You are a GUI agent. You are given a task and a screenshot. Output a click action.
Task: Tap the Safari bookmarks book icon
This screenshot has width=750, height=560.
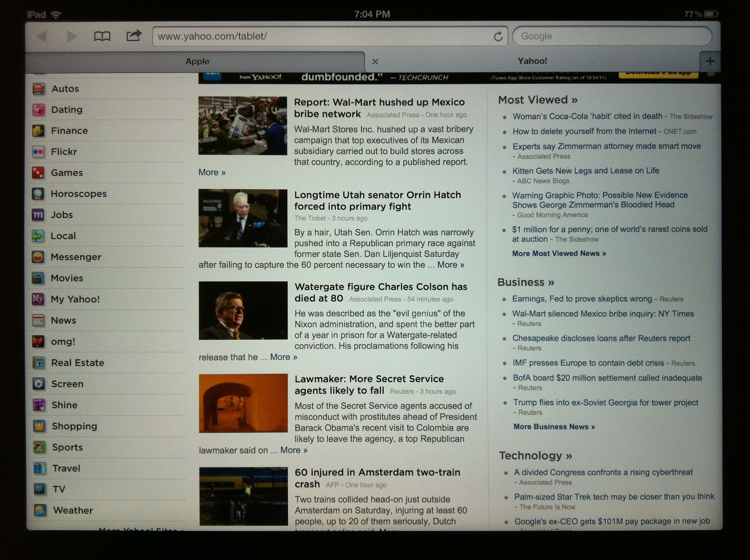tap(102, 36)
